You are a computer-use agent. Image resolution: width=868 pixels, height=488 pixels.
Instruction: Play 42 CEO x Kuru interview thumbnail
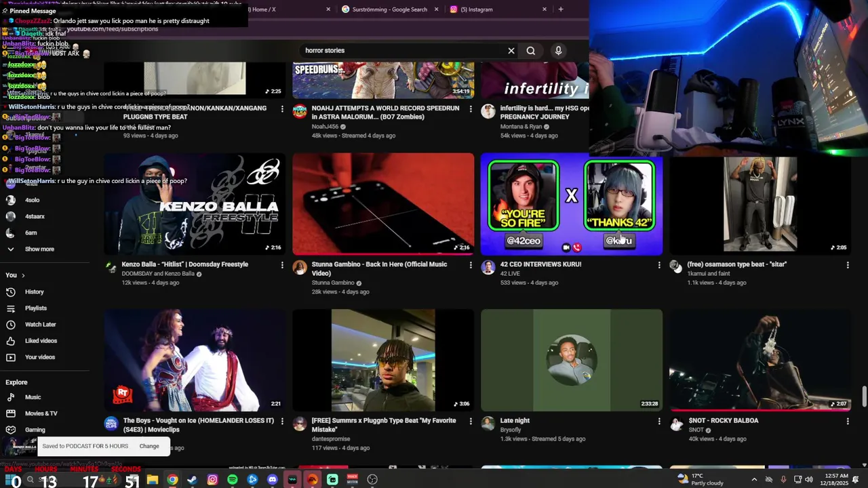point(572,204)
